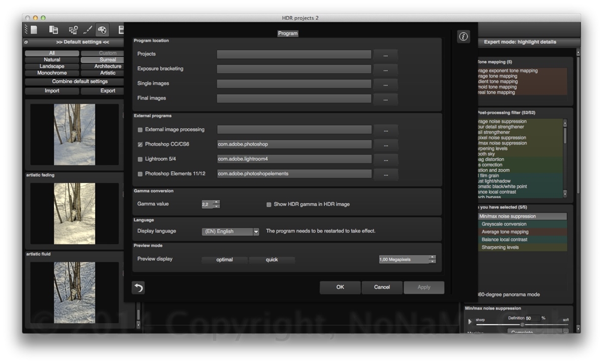Select the Landscape presets category

click(x=52, y=66)
